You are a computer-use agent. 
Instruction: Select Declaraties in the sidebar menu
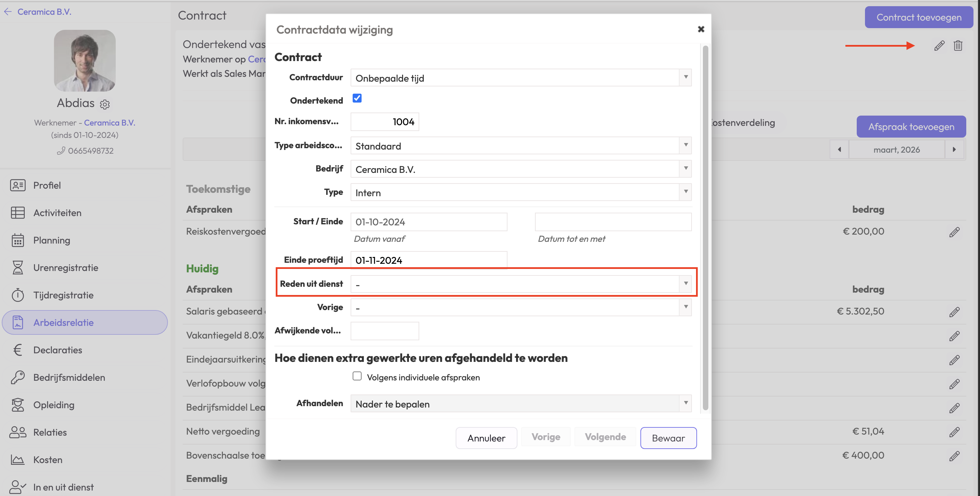[57, 350]
